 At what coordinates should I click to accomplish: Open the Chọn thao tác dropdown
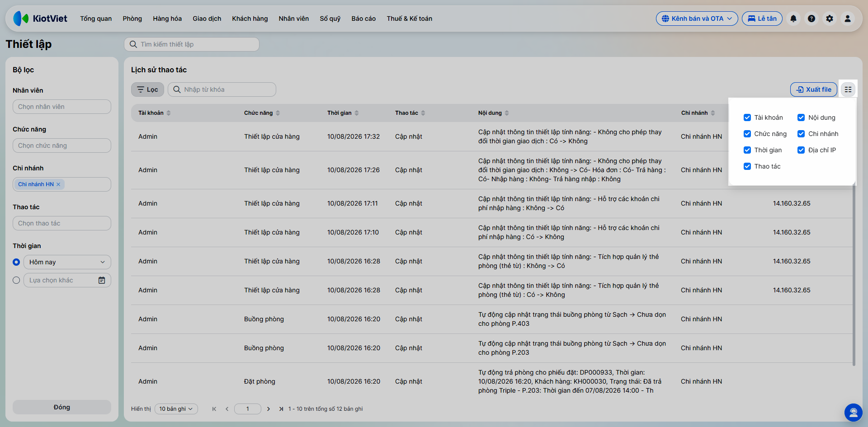[62, 223]
